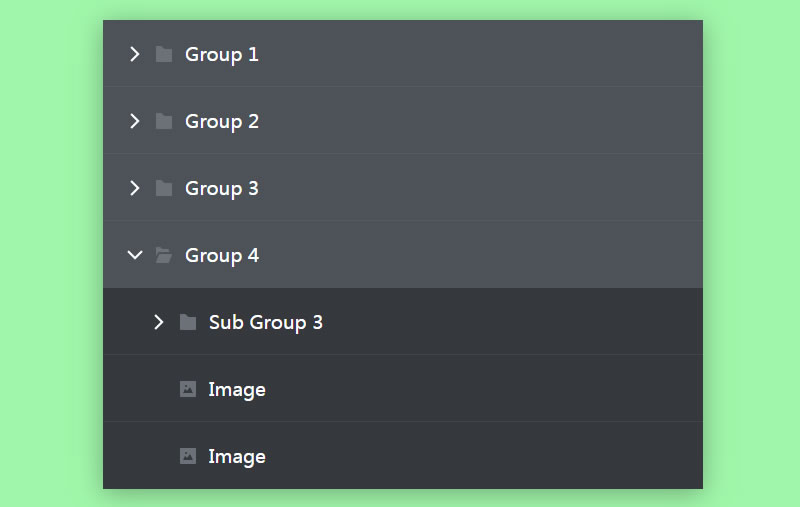
Task: Click the folder icon beside Group 3
Action: (x=164, y=188)
